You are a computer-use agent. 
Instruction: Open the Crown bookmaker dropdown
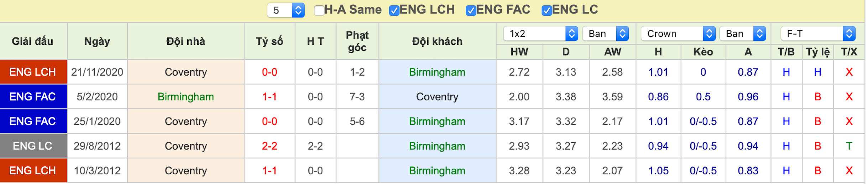(x=678, y=34)
